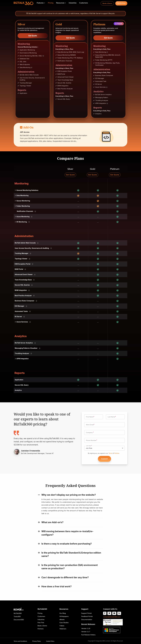Open the Resources menu in navigation
141x644 pixels.
[61, 3]
